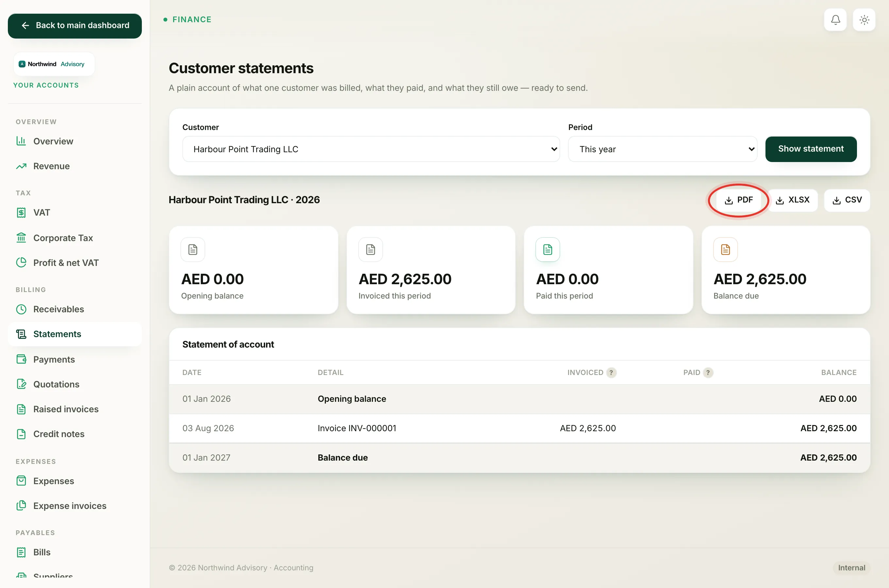The height and width of the screenshot is (588, 889).
Task: Click Balance due card icon
Action: tap(726, 249)
